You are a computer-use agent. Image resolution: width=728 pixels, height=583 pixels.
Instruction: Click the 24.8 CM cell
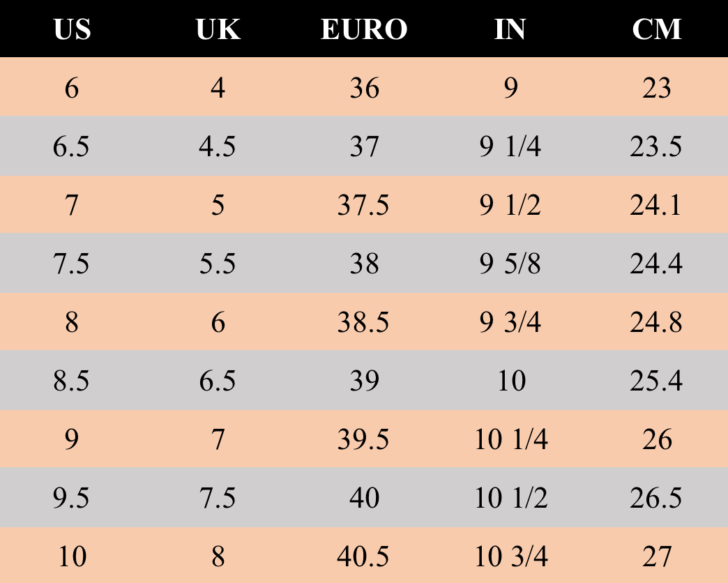tap(656, 323)
